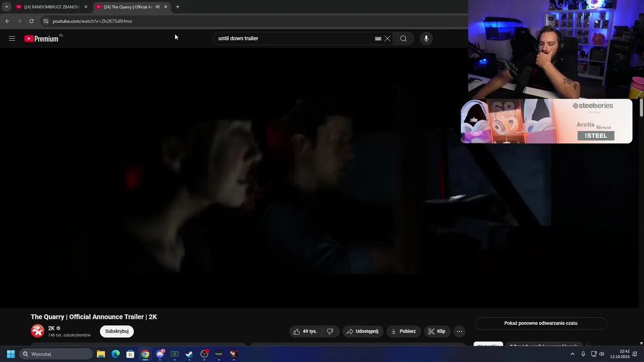The width and height of the screenshot is (644, 362).
Task: Switch to Chrome in the taskbar
Action: 145,354
